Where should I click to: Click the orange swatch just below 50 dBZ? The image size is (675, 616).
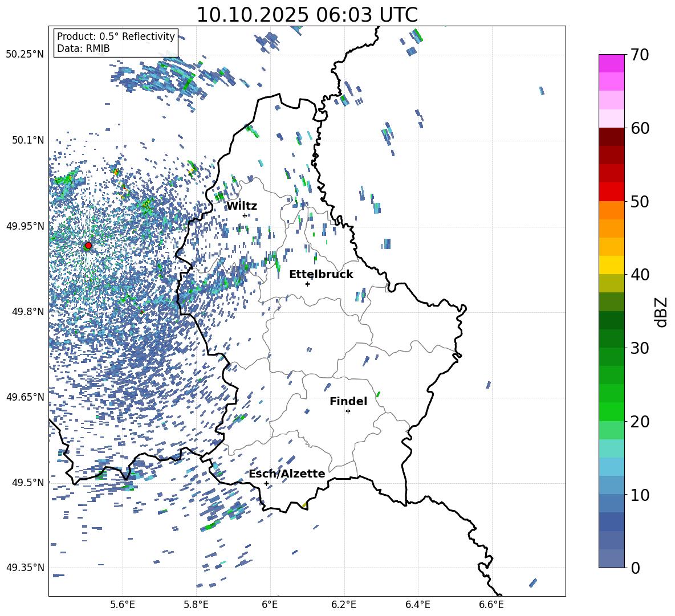[611, 210]
